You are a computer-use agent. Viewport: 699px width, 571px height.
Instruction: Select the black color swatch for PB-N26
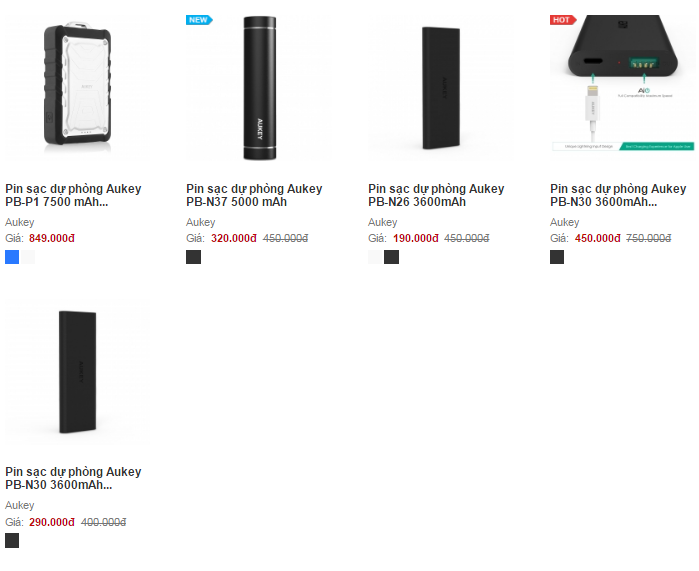pyautogui.click(x=391, y=257)
